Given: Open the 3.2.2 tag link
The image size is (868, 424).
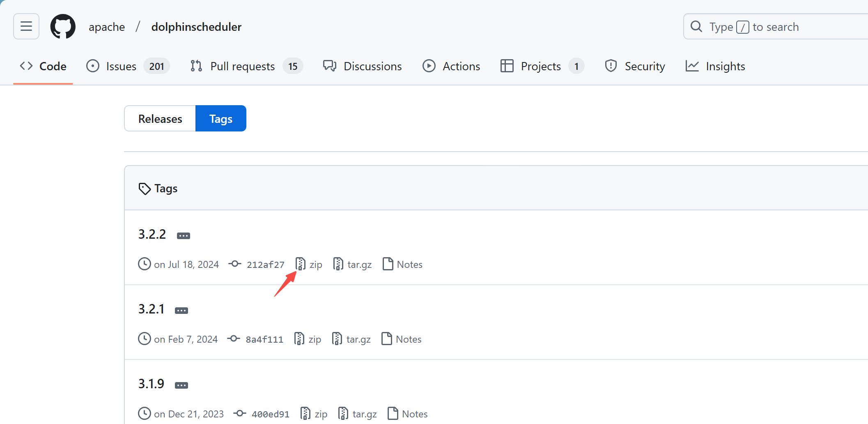Looking at the screenshot, I should click(x=152, y=234).
